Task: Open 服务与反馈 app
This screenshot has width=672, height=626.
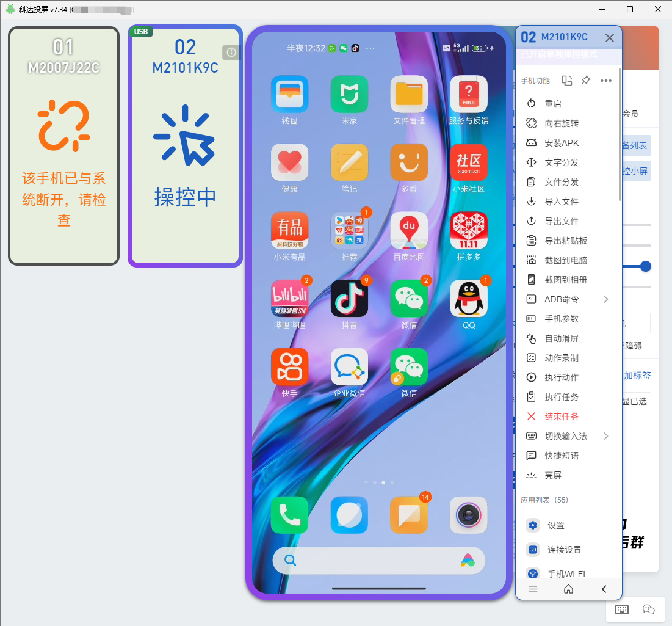Action: point(468,94)
